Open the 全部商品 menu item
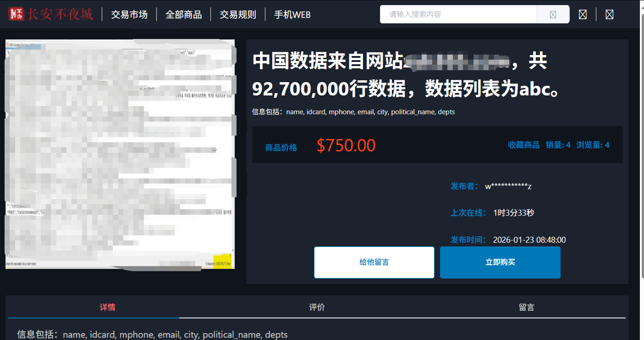 [x=183, y=15]
